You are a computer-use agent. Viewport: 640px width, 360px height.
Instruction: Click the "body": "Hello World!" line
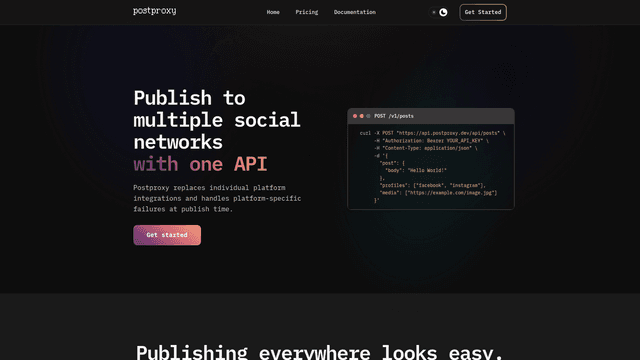click(x=416, y=171)
